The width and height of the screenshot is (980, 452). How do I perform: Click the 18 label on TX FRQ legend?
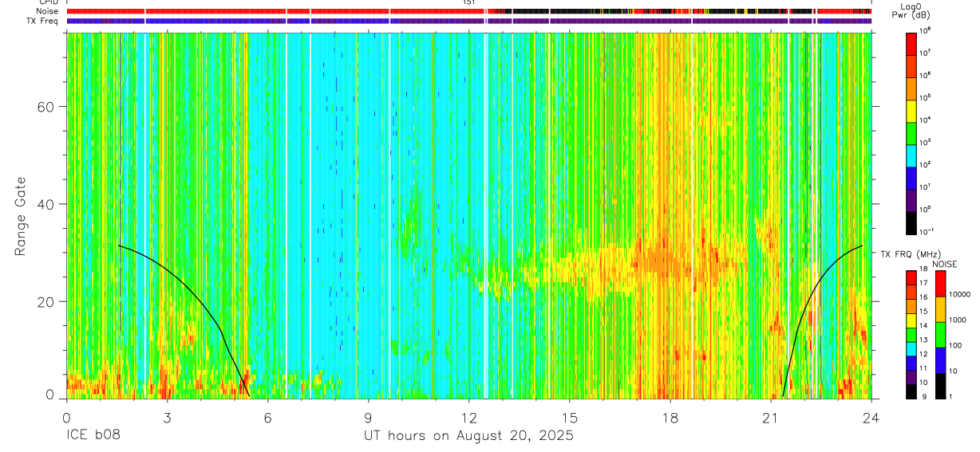[924, 270]
